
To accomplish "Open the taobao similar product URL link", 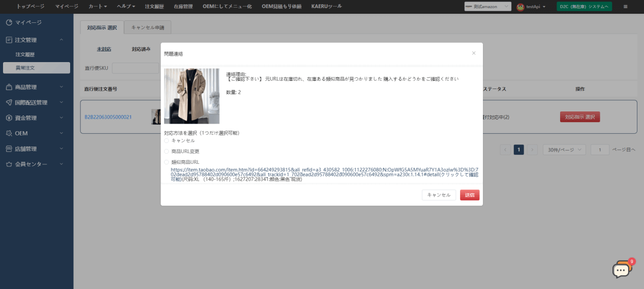I will coord(305,172).
